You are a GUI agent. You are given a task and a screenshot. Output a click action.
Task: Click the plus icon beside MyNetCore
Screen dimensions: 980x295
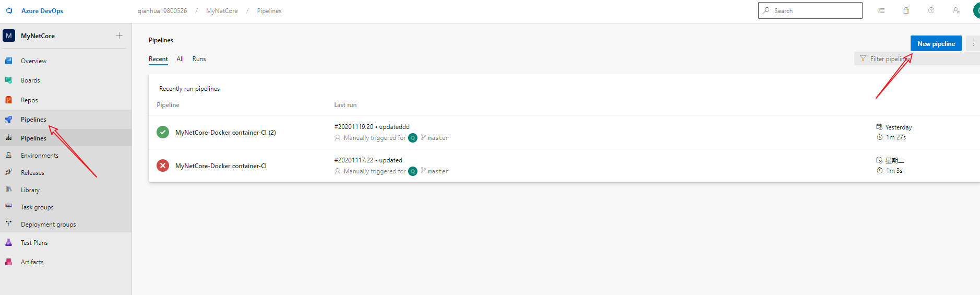click(119, 36)
